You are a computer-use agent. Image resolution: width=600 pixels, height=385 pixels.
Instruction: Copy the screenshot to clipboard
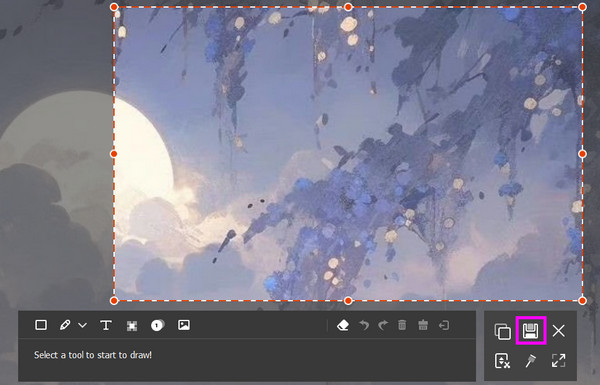pyautogui.click(x=503, y=331)
